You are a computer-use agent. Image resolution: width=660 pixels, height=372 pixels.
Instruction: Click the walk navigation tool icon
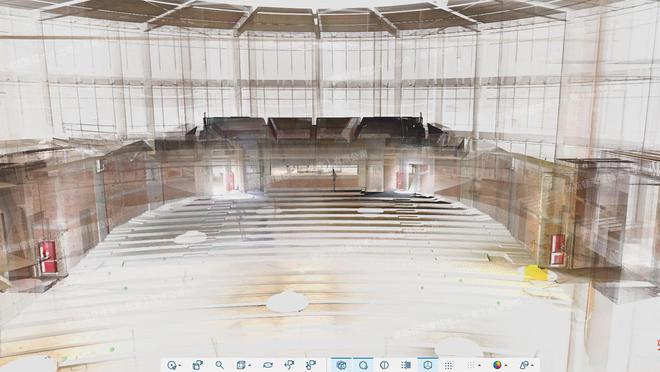[289, 365]
